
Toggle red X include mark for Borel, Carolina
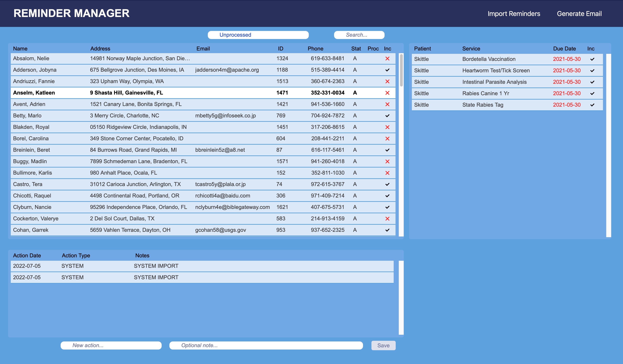[x=387, y=139]
